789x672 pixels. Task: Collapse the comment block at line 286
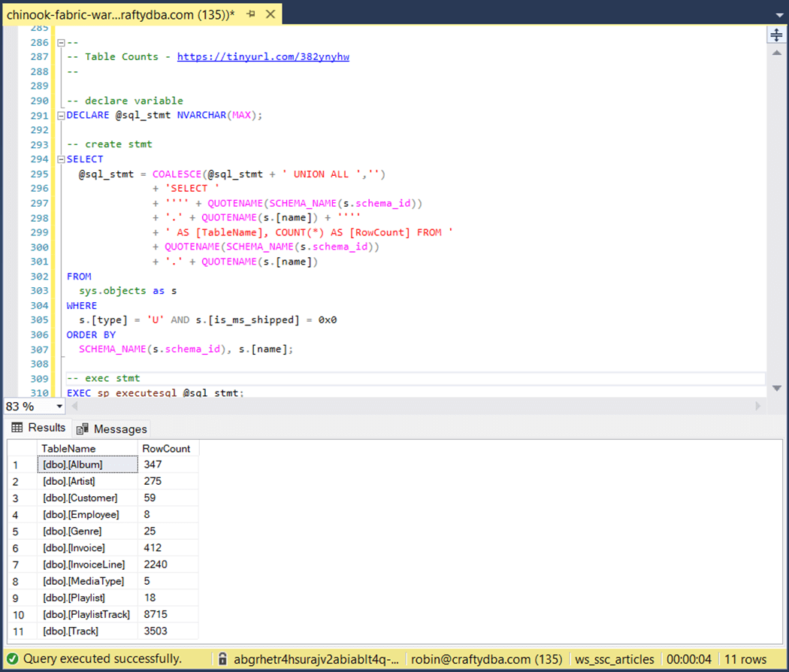(x=61, y=43)
